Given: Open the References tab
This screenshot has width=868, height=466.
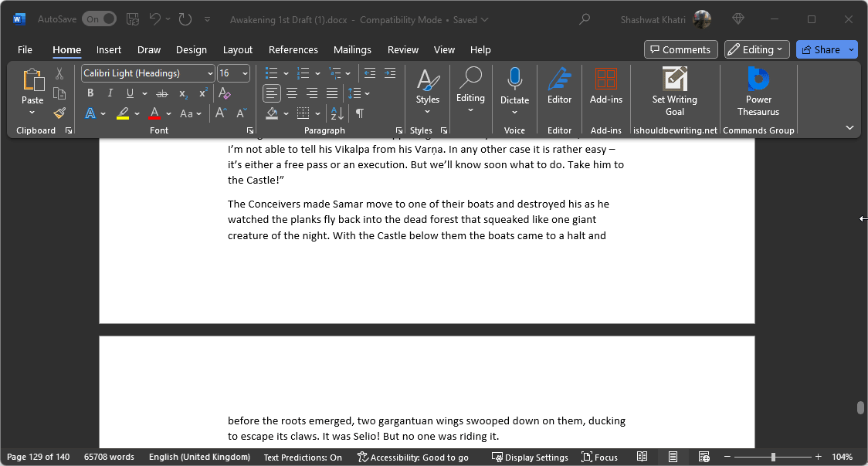Looking at the screenshot, I should (x=293, y=49).
